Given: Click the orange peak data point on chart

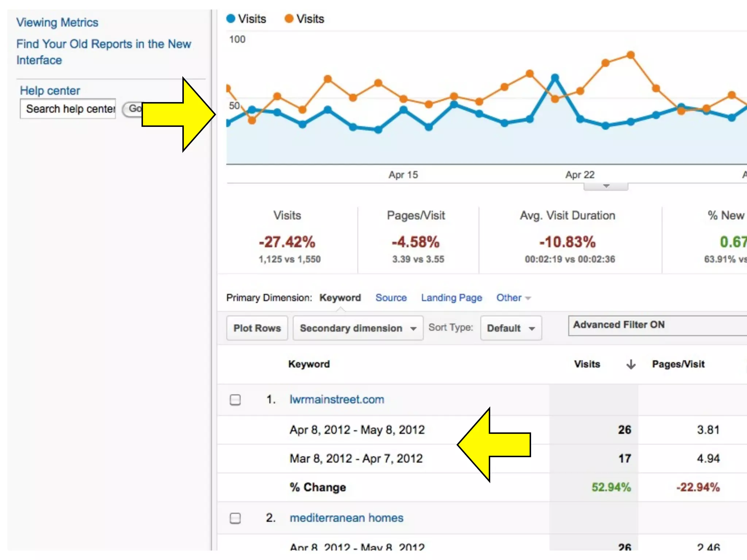Looking at the screenshot, I should (x=631, y=55).
